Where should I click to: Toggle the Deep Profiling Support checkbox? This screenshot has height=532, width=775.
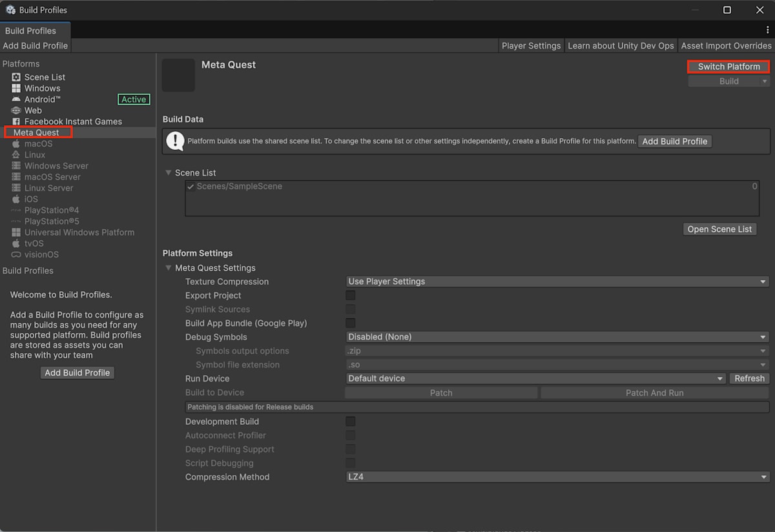pos(351,449)
